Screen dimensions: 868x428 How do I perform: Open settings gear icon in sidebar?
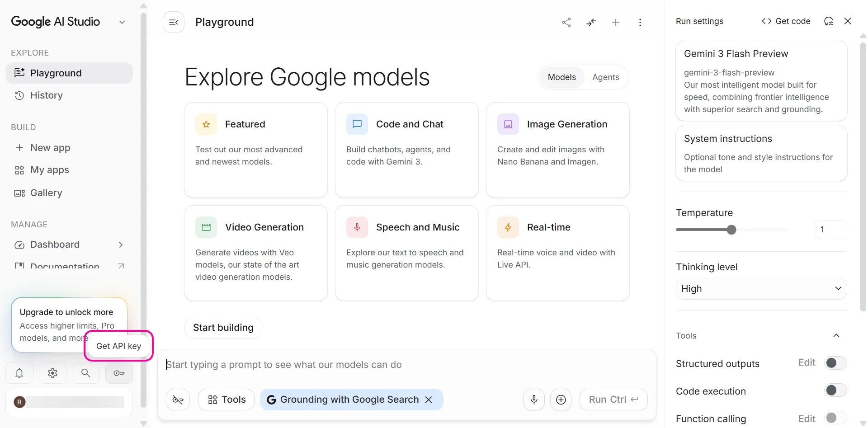[x=52, y=373]
